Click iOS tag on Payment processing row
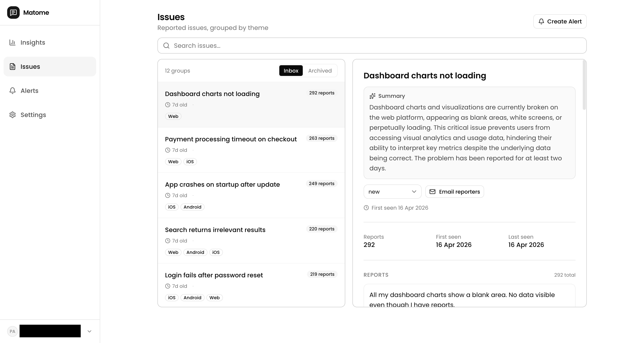Viewport: 644px width, 343px height. (190, 162)
